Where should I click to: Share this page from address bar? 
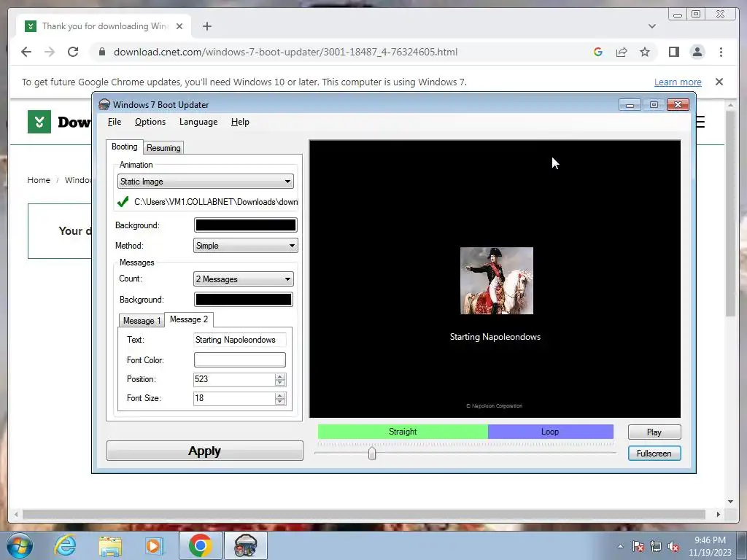[x=622, y=52]
